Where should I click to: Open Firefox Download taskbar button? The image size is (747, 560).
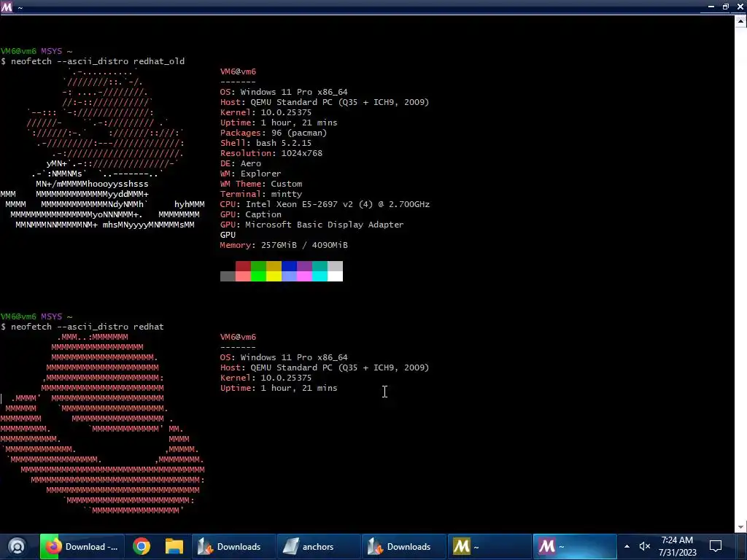coord(82,546)
